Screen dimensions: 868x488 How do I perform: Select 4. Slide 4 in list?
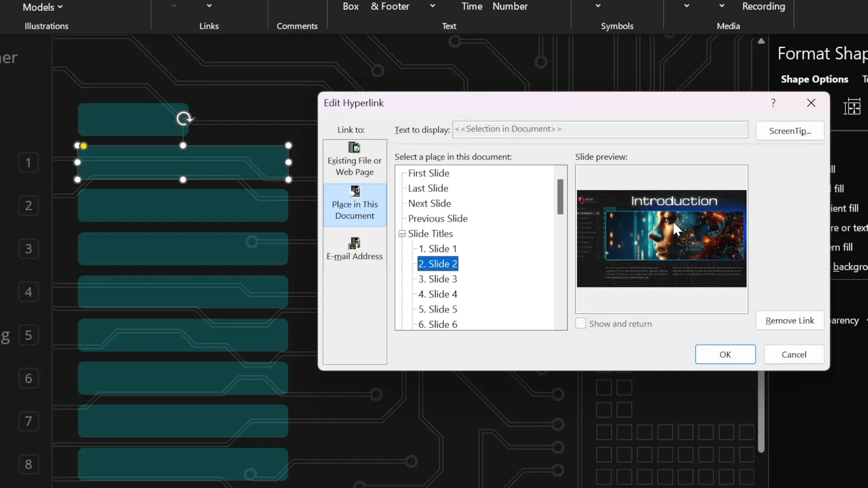tap(438, 294)
